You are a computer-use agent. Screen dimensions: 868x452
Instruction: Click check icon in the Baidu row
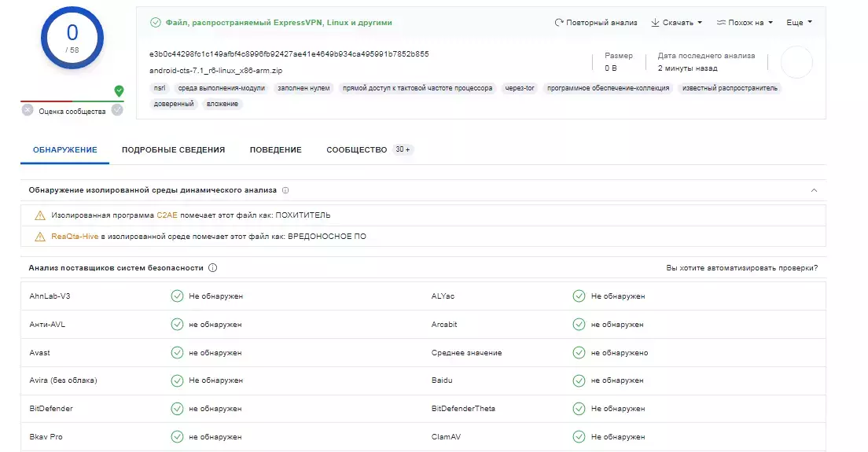(579, 380)
